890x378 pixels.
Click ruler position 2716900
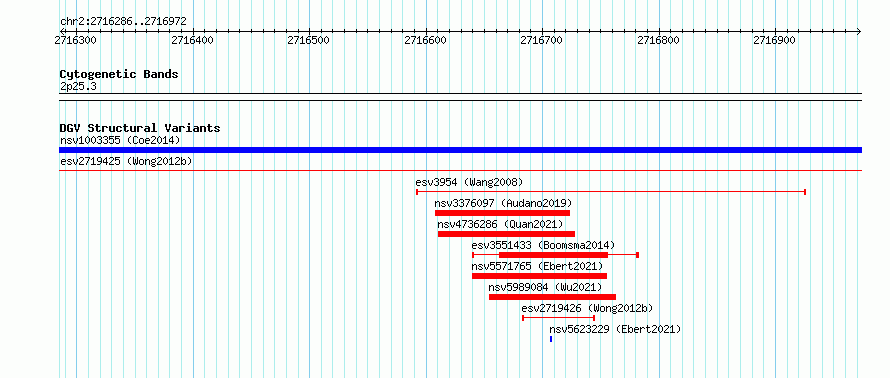[775, 40]
